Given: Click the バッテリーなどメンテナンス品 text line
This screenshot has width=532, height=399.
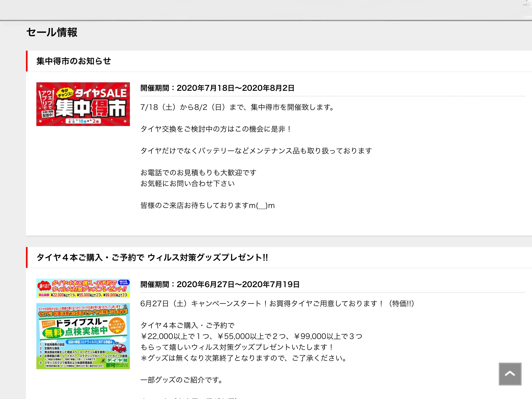Looking at the screenshot, I should [256, 151].
